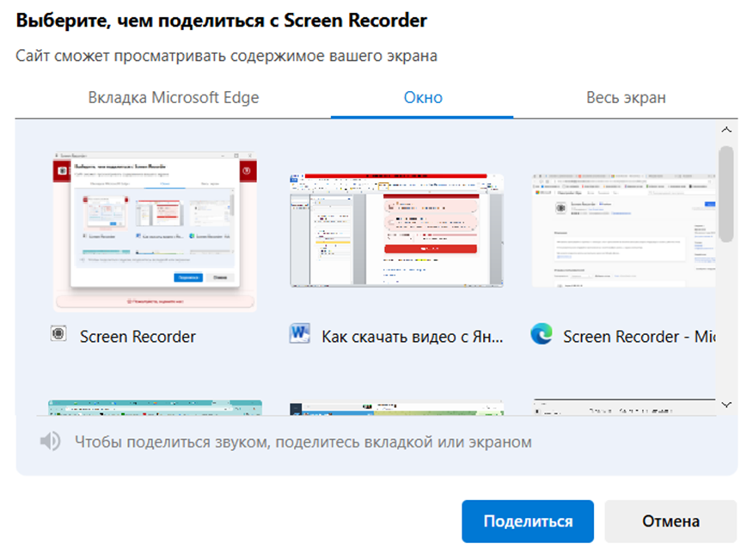Image resolution: width=753 pixels, height=560 pixels.
Task: Click the Word icon beside Как скачать видео
Action: [x=300, y=333]
